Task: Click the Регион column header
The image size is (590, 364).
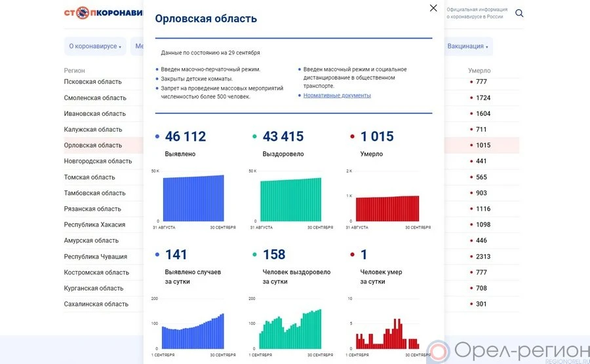Action: 74,71
